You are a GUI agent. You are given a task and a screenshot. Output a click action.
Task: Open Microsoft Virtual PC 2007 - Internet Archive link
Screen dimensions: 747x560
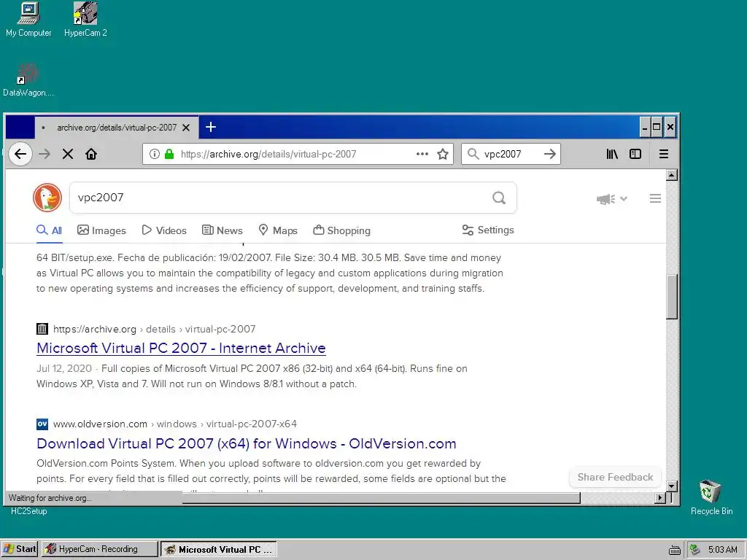click(x=181, y=348)
